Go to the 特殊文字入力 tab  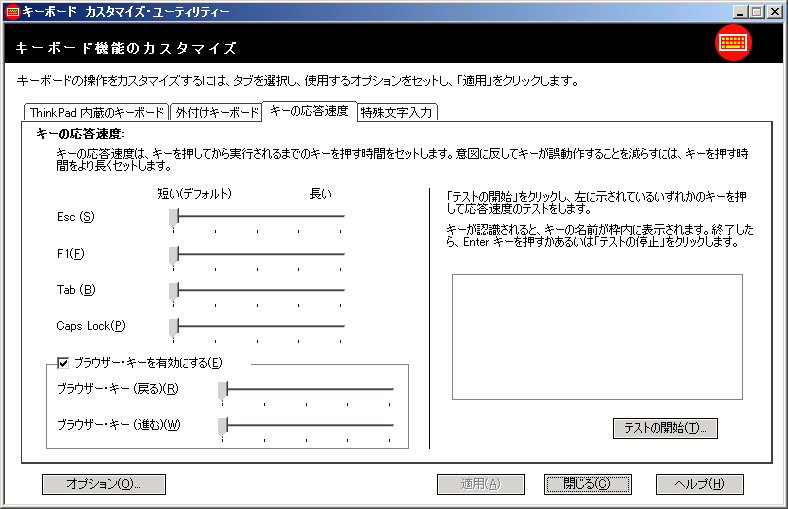[396, 112]
